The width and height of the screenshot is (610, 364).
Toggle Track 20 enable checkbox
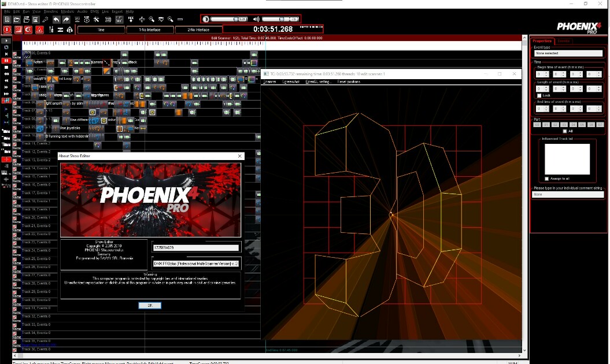coord(15,218)
